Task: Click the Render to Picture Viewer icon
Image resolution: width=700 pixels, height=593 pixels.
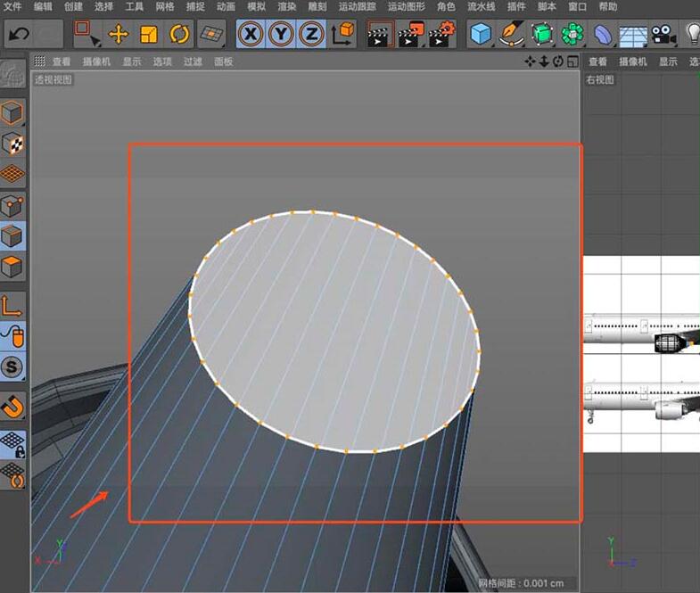Action: (409, 35)
